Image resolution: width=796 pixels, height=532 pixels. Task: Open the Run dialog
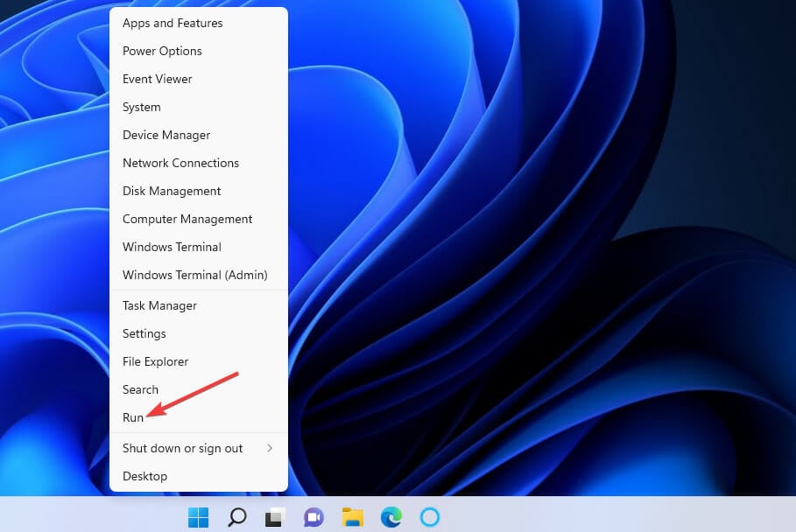click(133, 417)
